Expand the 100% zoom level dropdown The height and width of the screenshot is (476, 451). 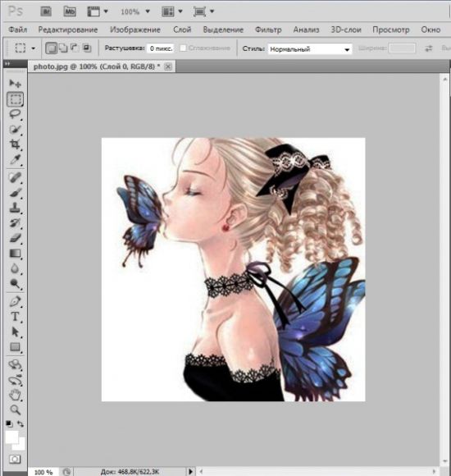pos(135,11)
